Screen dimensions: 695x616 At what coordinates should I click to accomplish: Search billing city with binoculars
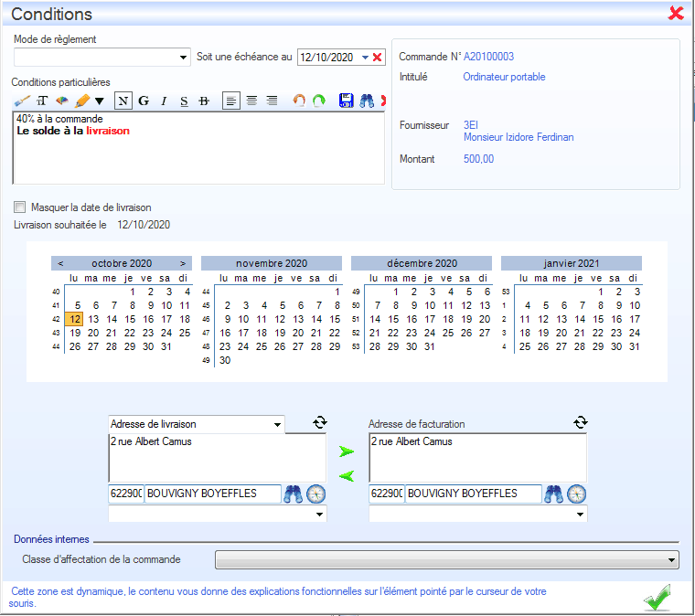click(x=553, y=494)
